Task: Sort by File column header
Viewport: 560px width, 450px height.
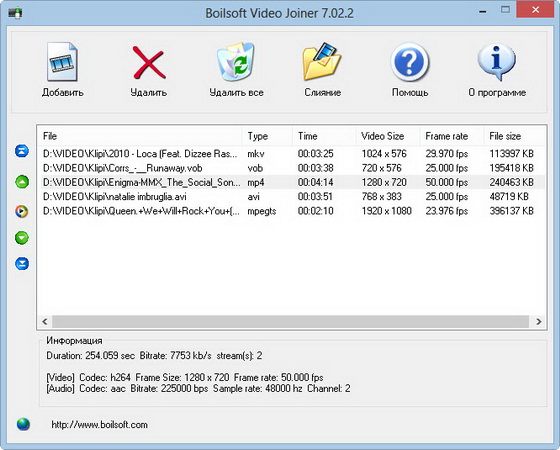Action: [139, 136]
